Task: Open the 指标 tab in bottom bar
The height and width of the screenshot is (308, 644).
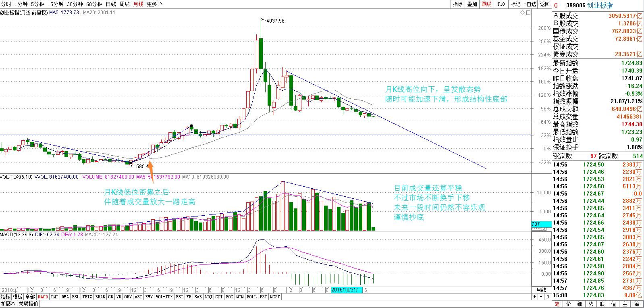Action: pos(6,297)
